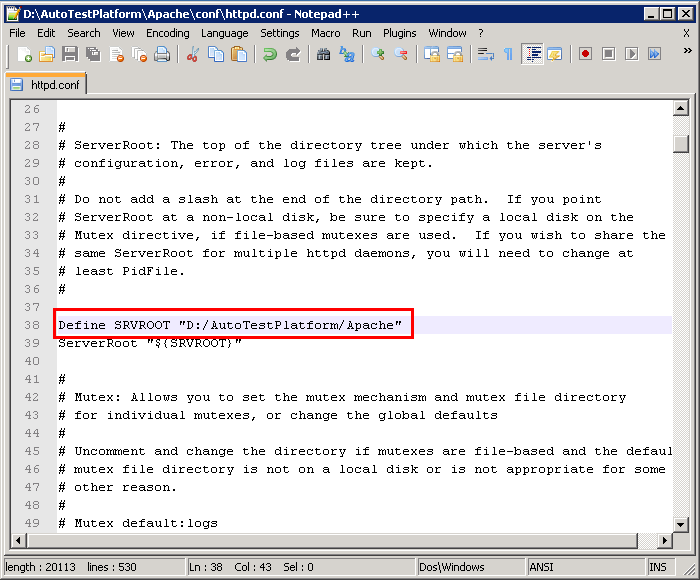Open the Macro menu
The image size is (700, 581).
[326, 33]
